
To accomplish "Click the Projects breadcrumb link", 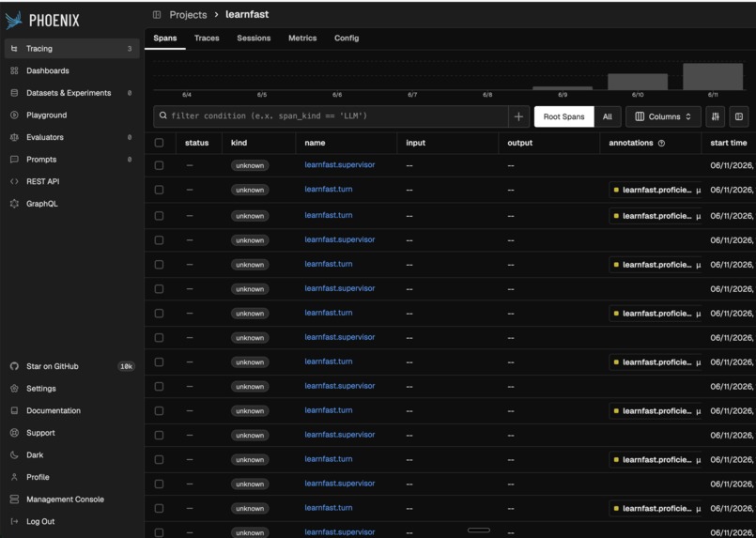I will [188, 15].
